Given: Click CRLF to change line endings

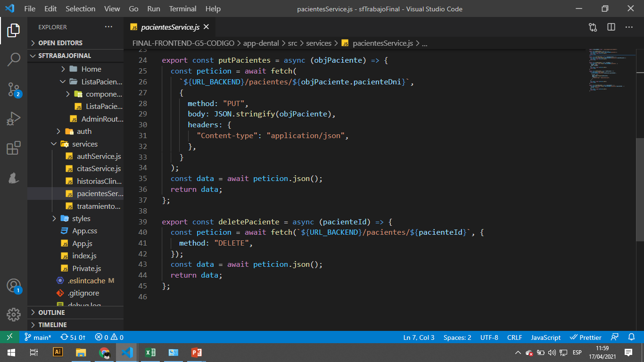Looking at the screenshot, I should coord(514,337).
